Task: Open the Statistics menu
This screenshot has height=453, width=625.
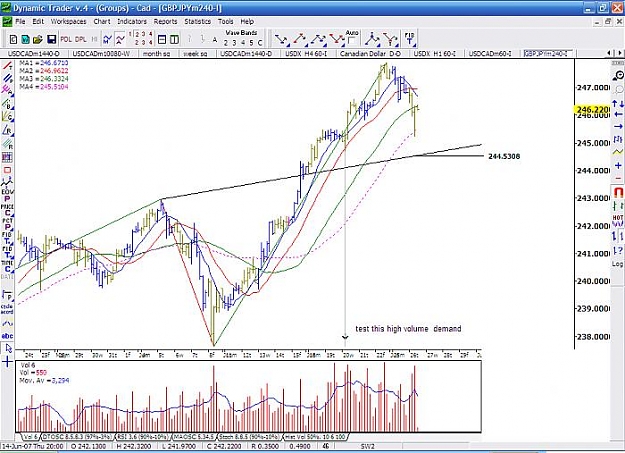Action: [198, 22]
